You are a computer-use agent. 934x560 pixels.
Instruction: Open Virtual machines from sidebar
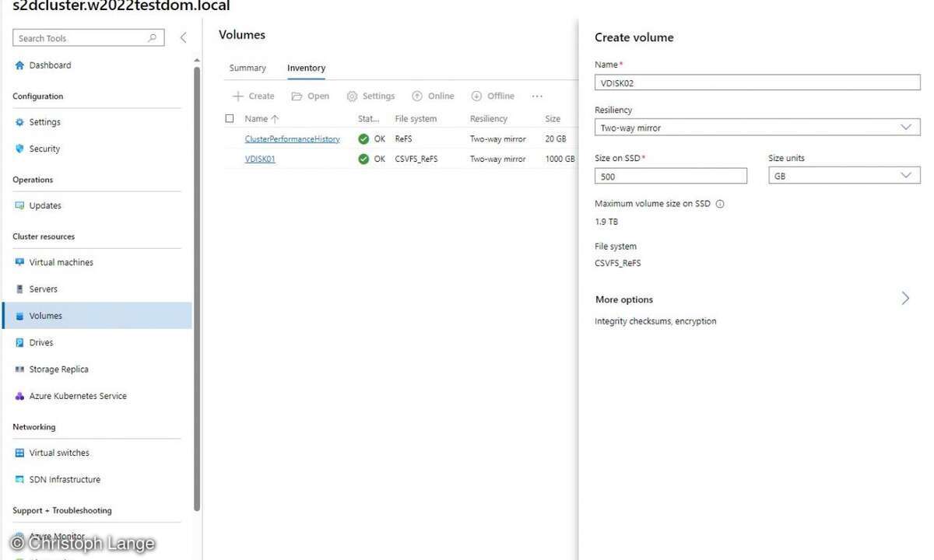click(x=61, y=263)
